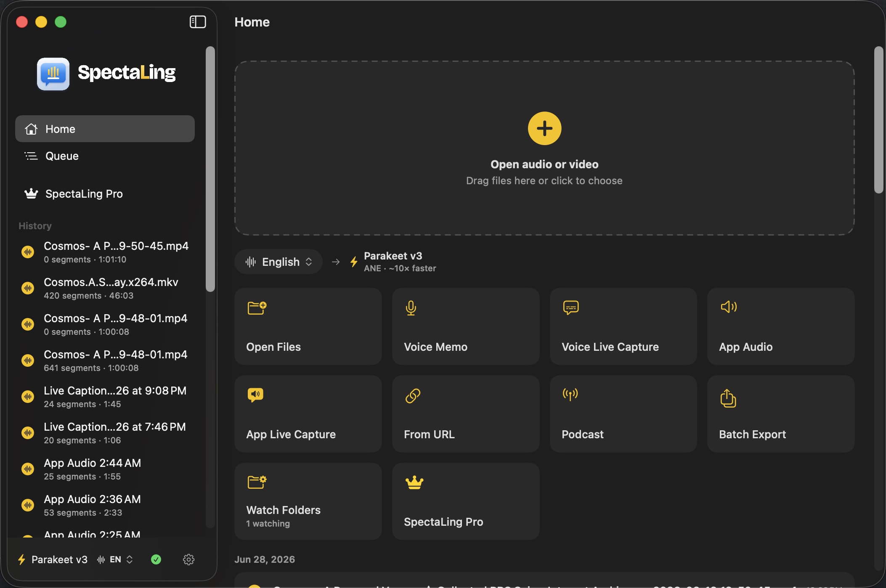Open Cosmos 9-48-01.mp4 with 0 segments
The height and width of the screenshot is (588, 886).
(105, 324)
